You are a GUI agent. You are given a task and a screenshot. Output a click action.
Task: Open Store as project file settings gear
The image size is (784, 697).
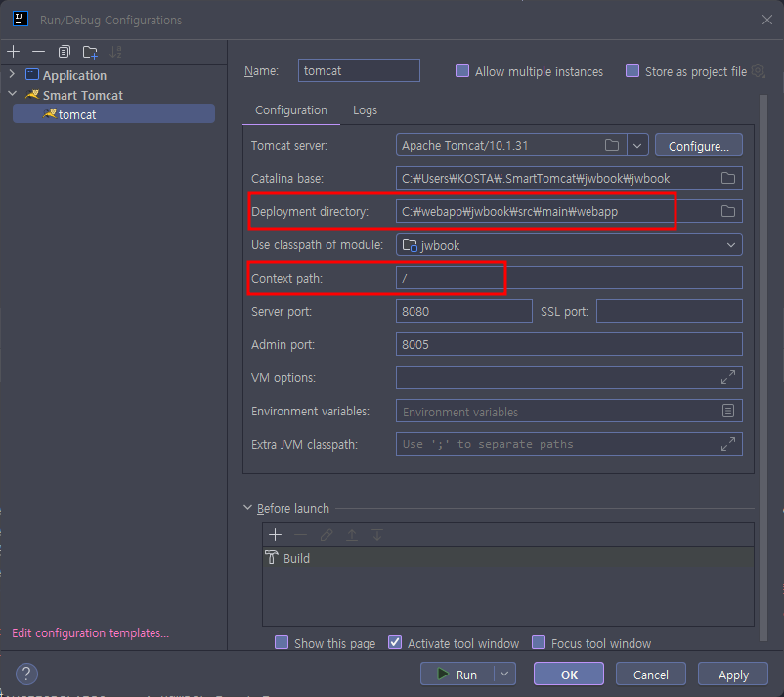coord(759,71)
